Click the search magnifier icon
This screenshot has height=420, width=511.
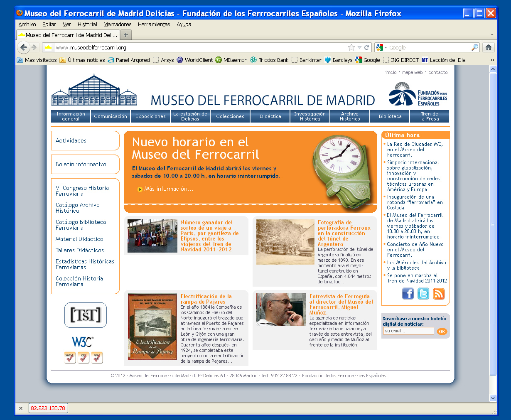click(475, 47)
